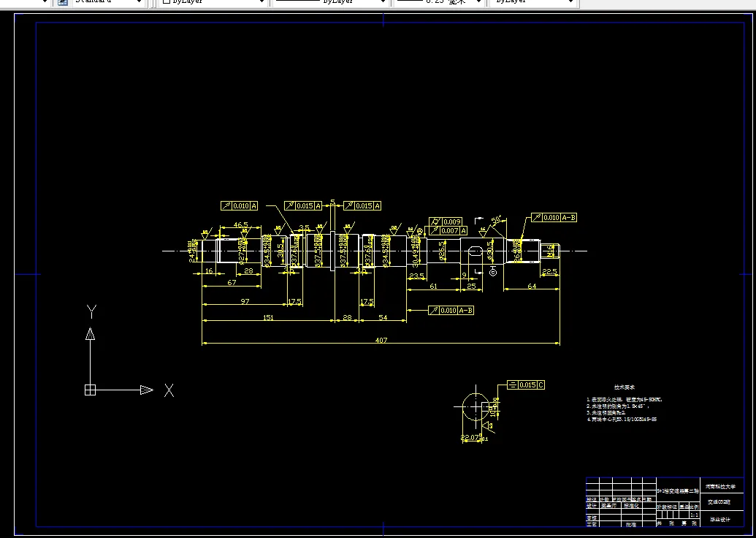This screenshot has height=538, width=756.
Task: Select the 0.009 cylindricity tolerance frame
Action: point(446,222)
